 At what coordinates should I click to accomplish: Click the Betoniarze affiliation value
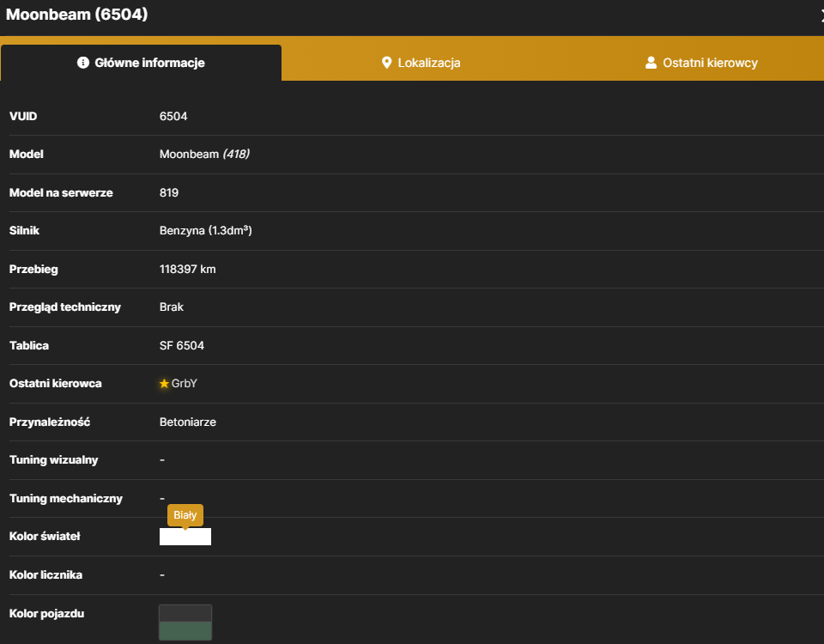(188, 422)
